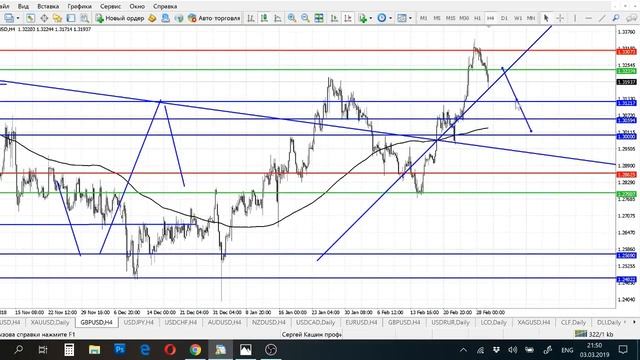Image resolution: width=640 pixels, height=360 pixels.
Task: Open the Справка menu
Action: (165, 6)
